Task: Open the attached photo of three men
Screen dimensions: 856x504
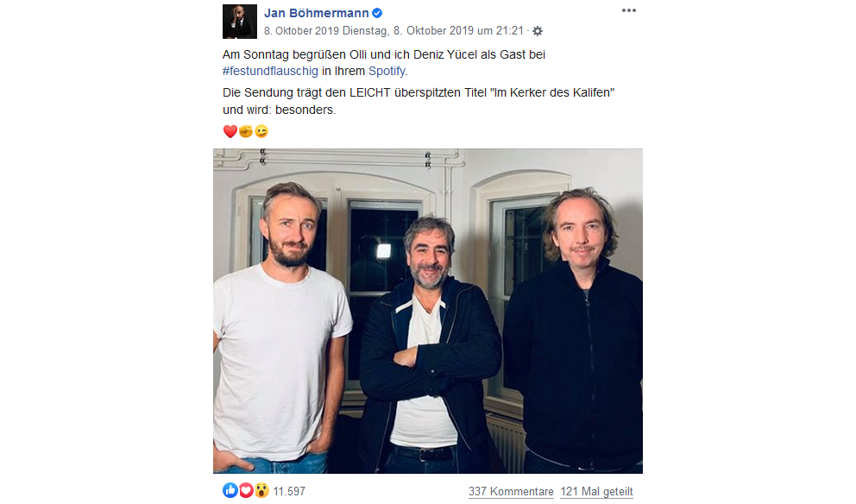Action: pyautogui.click(x=428, y=311)
